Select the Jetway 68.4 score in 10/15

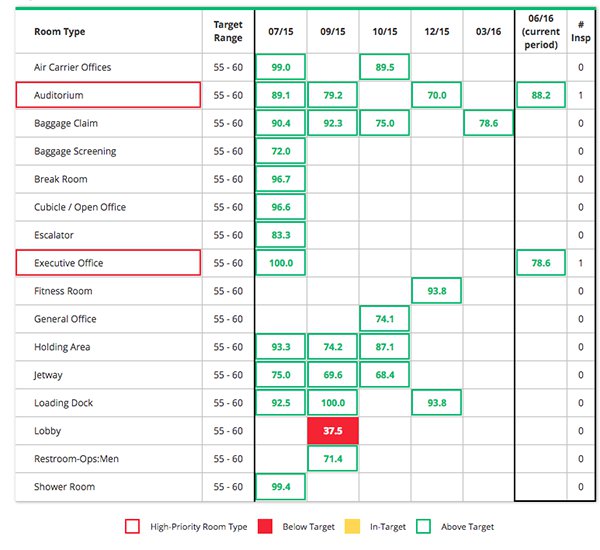click(385, 375)
